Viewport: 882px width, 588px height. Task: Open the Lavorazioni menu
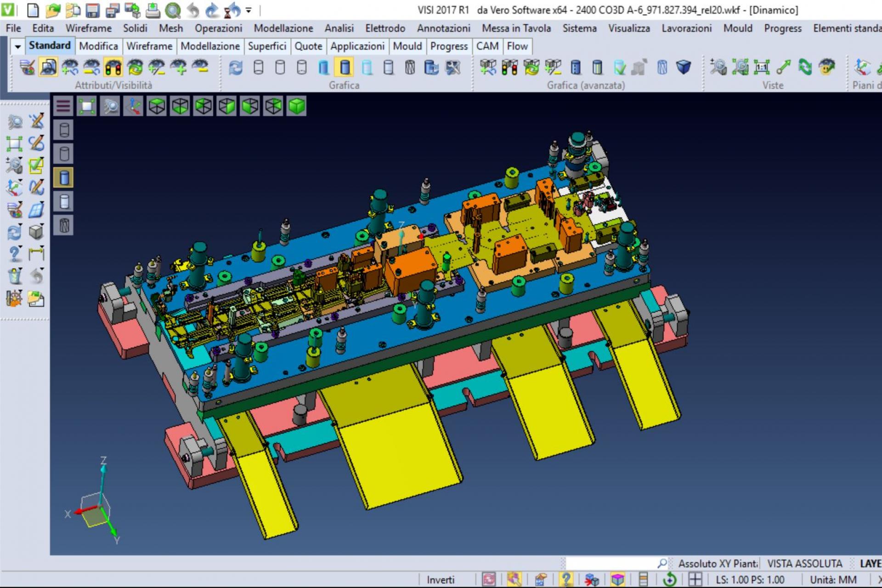point(687,28)
